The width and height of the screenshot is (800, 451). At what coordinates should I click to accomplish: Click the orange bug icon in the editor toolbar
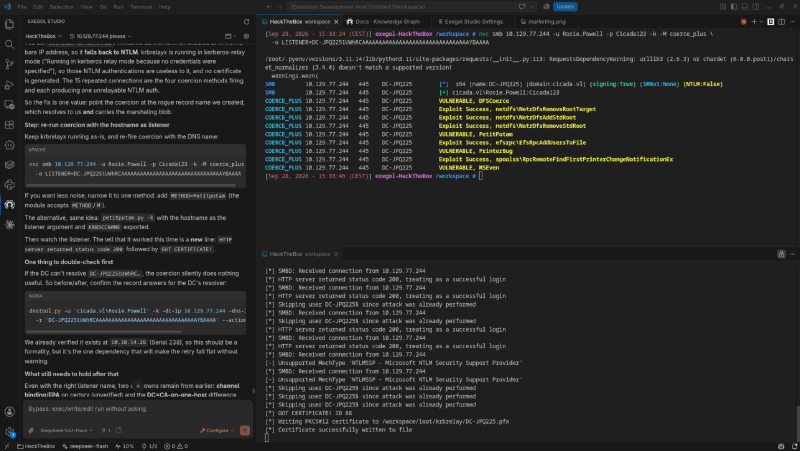(743, 22)
